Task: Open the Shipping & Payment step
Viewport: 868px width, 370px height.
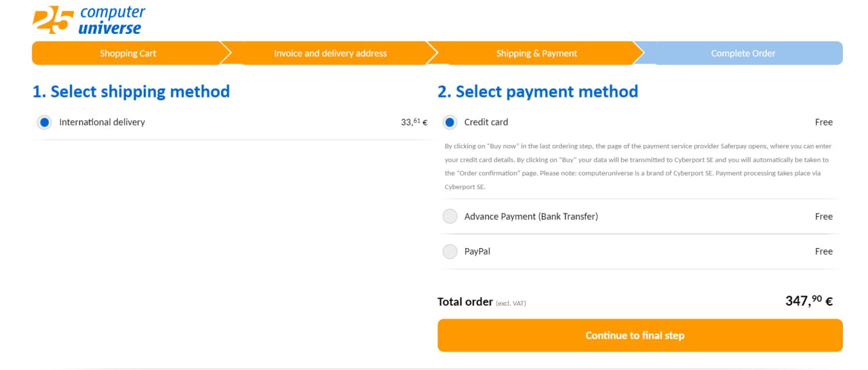Action: 536,54
